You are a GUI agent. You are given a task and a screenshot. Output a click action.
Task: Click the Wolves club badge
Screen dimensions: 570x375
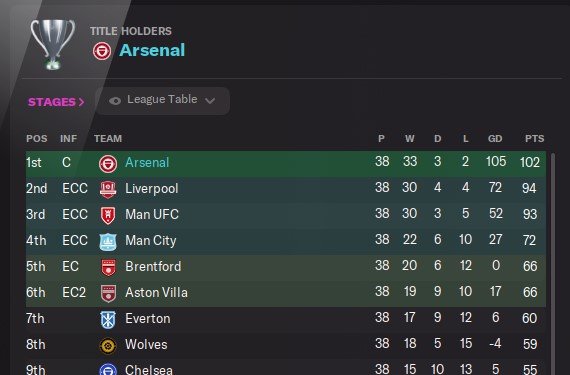(x=108, y=346)
